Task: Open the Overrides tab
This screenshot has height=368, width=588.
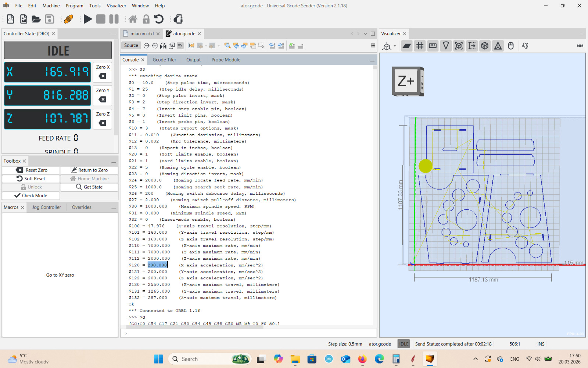Action: pyautogui.click(x=82, y=207)
